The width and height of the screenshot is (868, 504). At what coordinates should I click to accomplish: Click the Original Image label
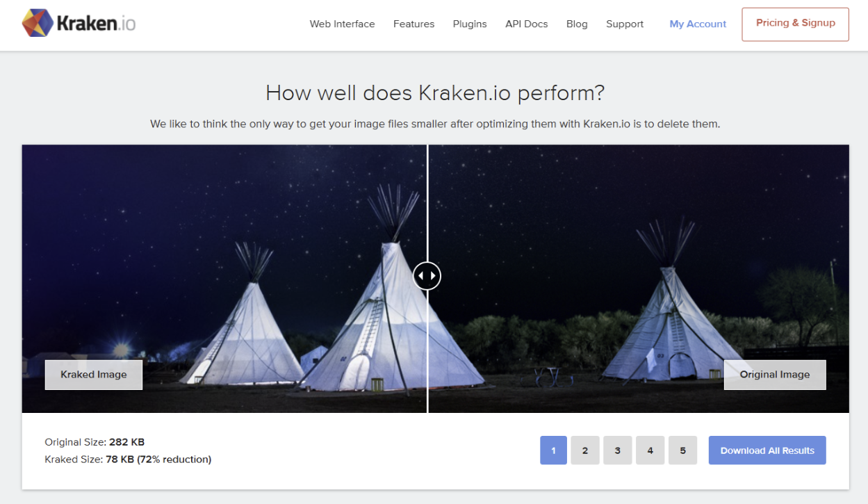[x=775, y=375]
